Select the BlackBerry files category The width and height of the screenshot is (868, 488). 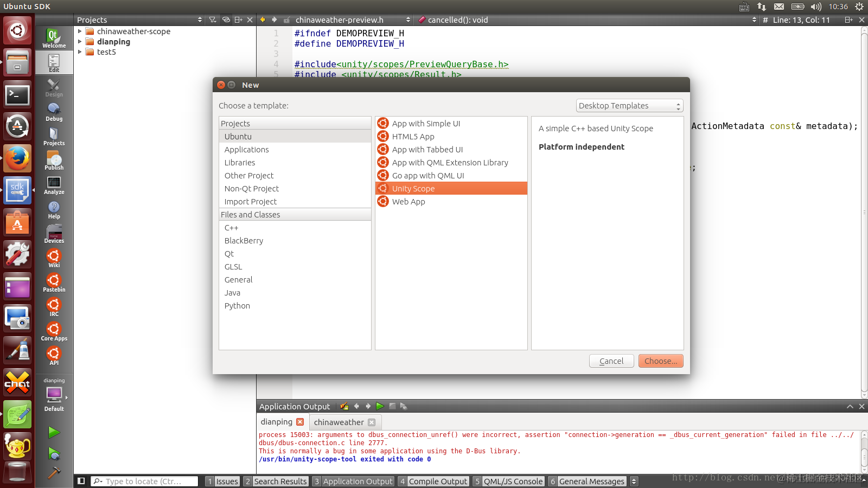(x=295, y=241)
